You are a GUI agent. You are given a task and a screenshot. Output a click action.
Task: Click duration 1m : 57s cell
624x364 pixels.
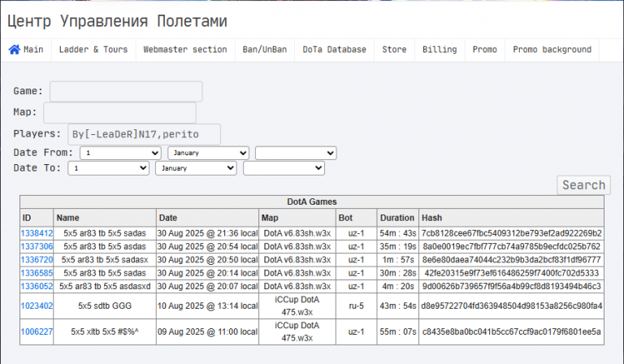[397, 260]
